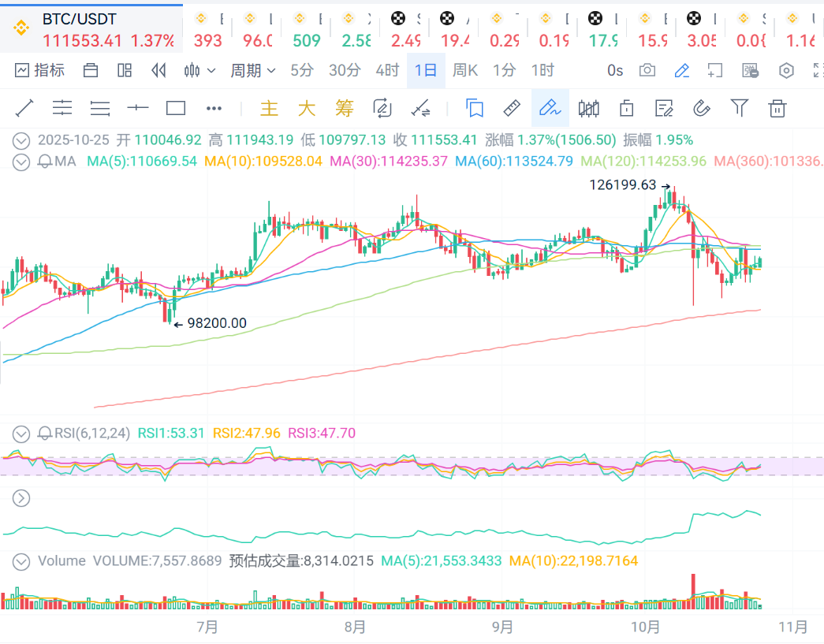Open the ruler measurement tool
The image size is (824, 644).
tap(512, 108)
